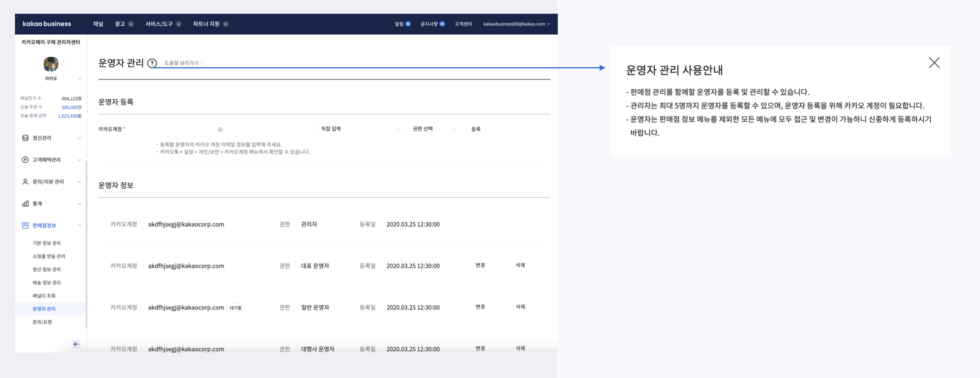The height and width of the screenshot is (378, 980).
Task: Click the 오늘 판매 금액 1,023,490원 value
Action: coord(70,116)
